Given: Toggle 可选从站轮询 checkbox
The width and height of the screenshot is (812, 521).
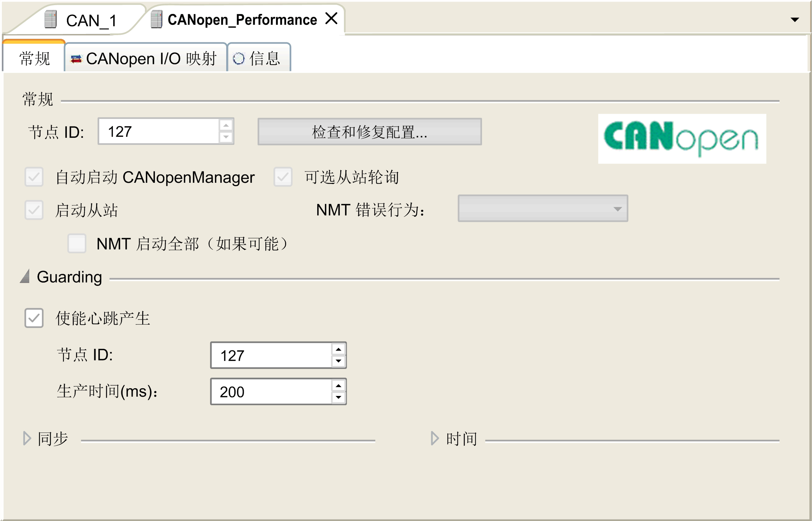Looking at the screenshot, I should [283, 177].
